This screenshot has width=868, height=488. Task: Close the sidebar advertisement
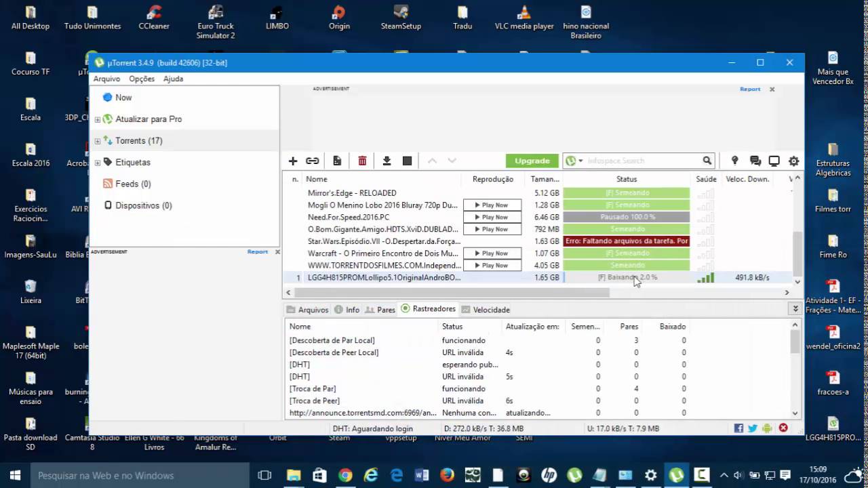277,251
